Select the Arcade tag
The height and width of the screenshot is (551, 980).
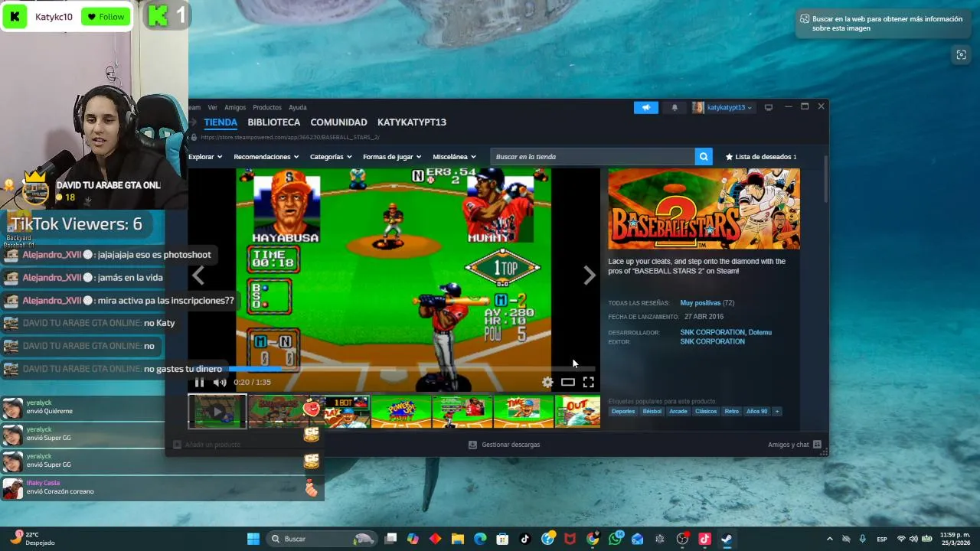click(678, 412)
